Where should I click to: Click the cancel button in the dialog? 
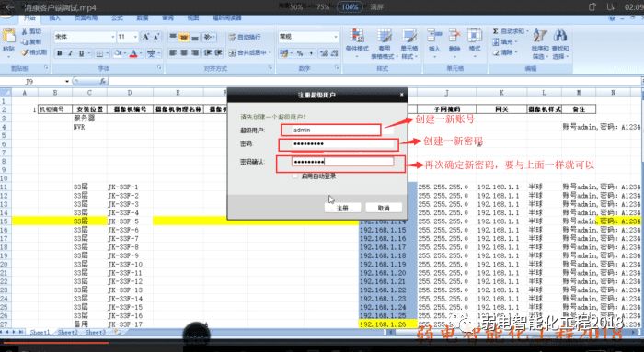(x=384, y=208)
